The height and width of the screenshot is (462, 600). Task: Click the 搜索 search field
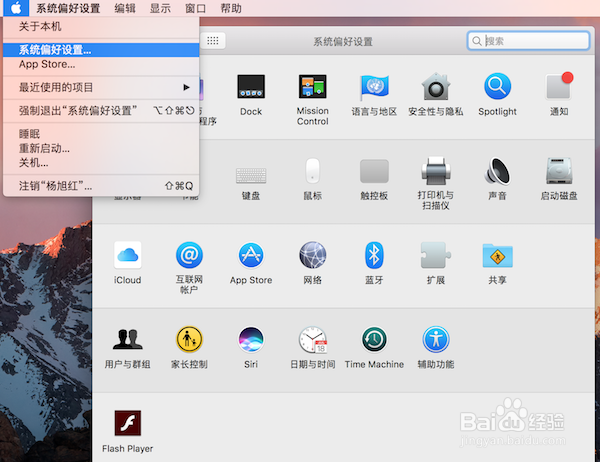(x=528, y=41)
